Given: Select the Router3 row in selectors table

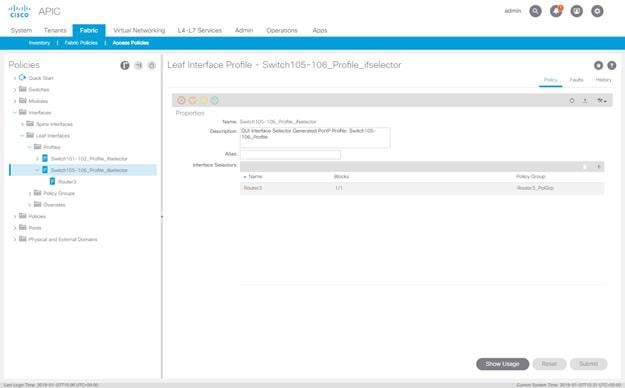Looking at the screenshot, I should pyautogui.click(x=422, y=188).
